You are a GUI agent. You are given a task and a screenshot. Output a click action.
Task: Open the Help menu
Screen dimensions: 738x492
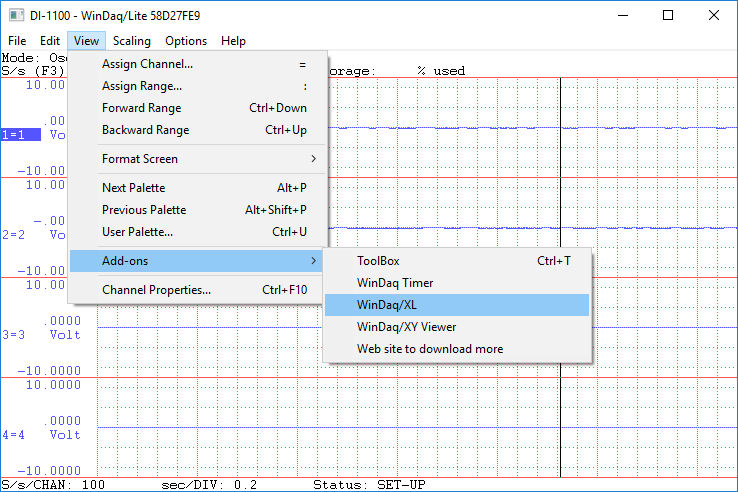pyautogui.click(x=233, y=41)
